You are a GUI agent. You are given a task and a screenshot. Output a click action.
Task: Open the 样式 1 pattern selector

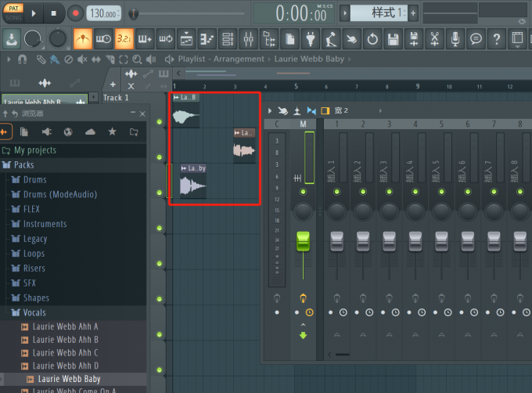pos(379,13)
